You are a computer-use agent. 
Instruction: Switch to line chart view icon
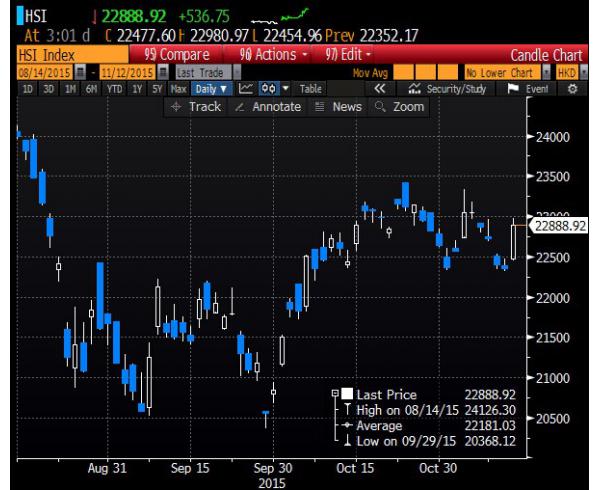246,89
